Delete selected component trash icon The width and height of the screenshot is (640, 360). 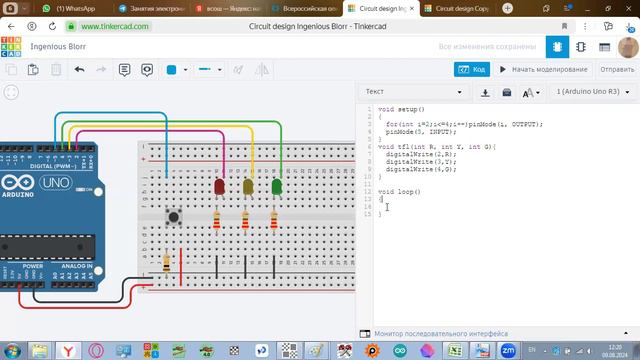tap(56, 70)
